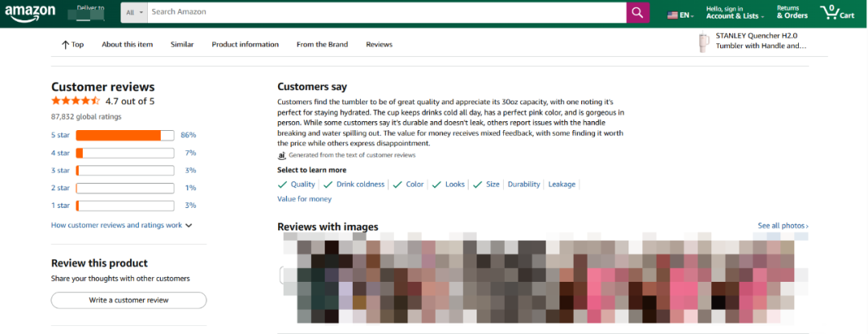
Task: Click Write a customer review button
Action: tap(129, 300)
